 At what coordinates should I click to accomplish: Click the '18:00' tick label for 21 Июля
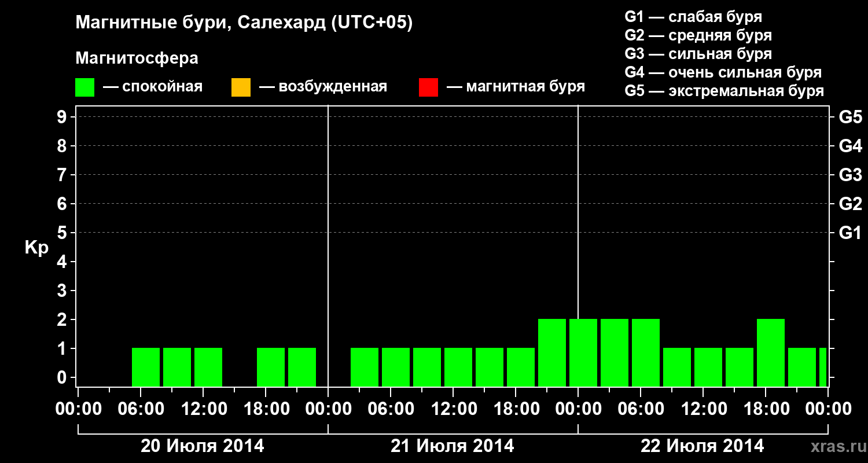pos(516,409)
